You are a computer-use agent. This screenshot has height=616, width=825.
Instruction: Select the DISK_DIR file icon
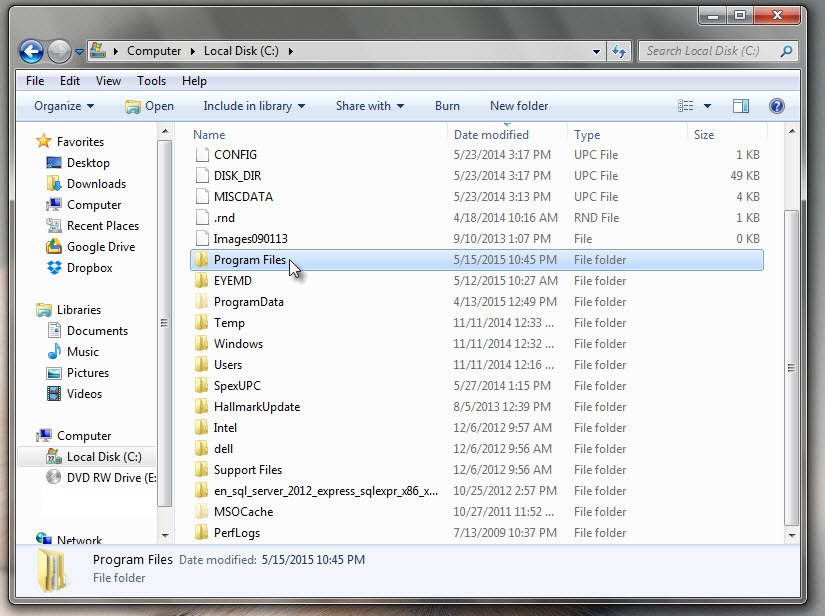[x=202, y=176]
